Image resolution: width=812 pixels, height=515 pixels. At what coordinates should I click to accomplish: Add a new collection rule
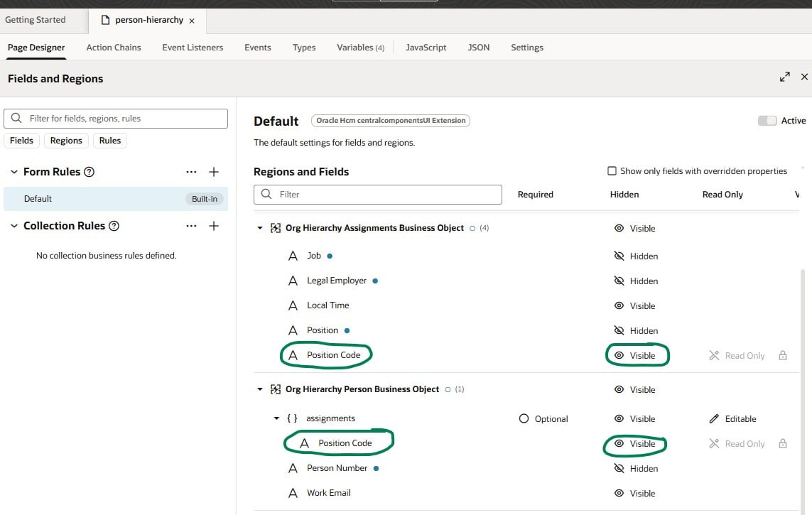214,226
